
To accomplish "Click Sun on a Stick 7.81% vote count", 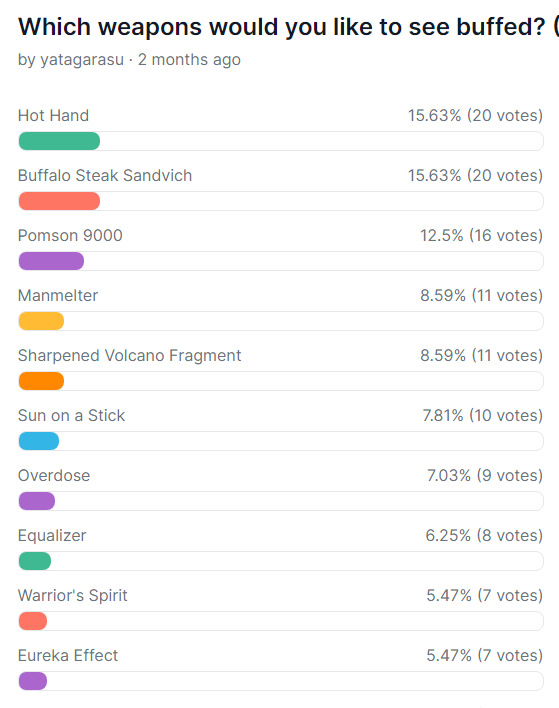I will tap(482, 416).
